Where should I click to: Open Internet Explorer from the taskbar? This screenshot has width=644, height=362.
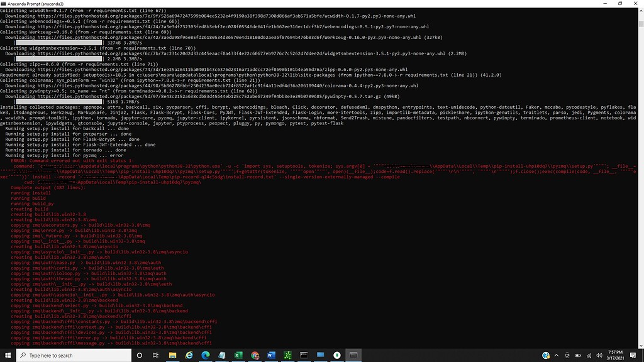[188, 354]
